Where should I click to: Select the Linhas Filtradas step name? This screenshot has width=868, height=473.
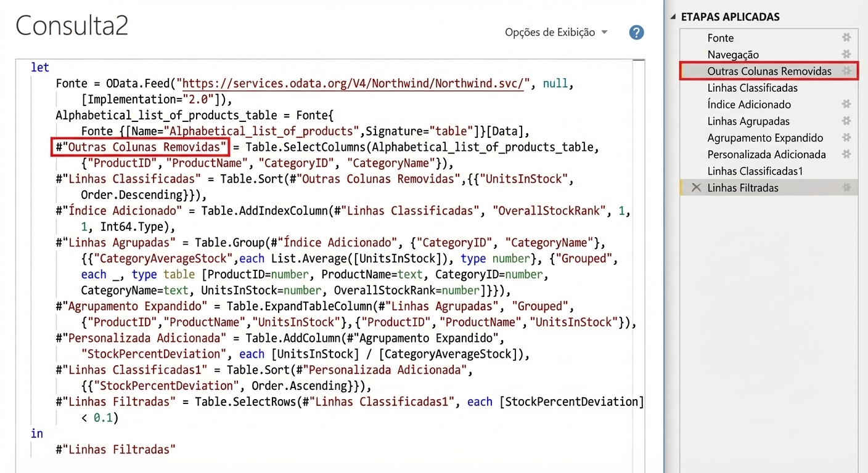[x=743, y=188]
